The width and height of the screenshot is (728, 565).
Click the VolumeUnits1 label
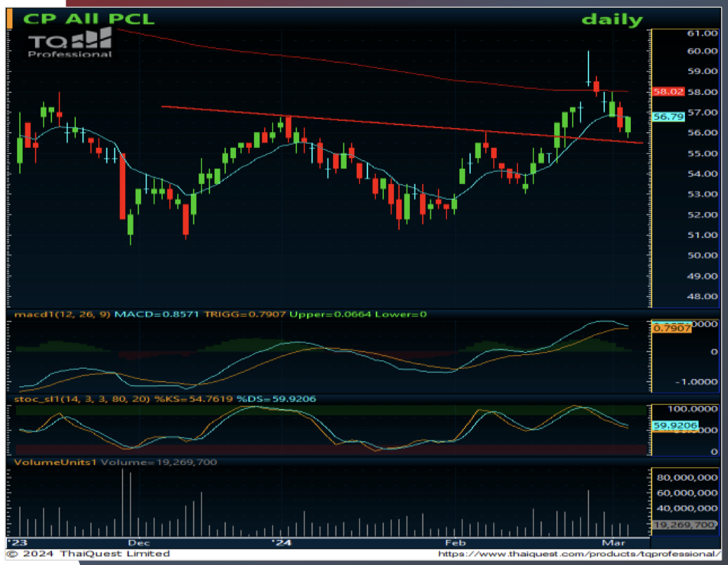click(55, 462)
